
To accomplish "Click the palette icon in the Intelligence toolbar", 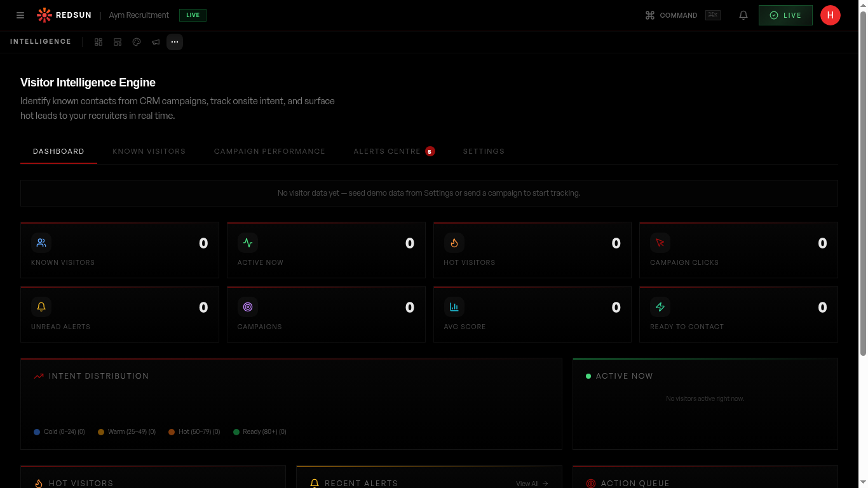I will click(x=137, y=42).
